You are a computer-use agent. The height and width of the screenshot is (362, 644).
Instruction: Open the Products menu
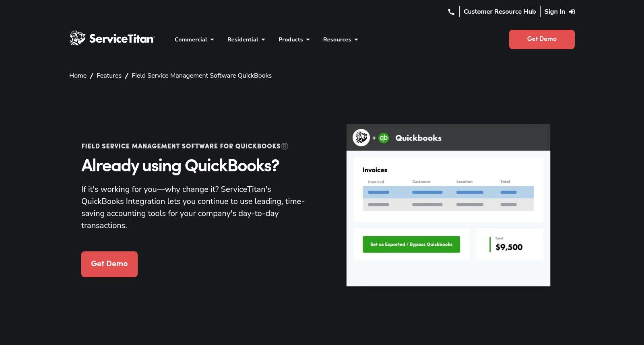pos(294,39)
